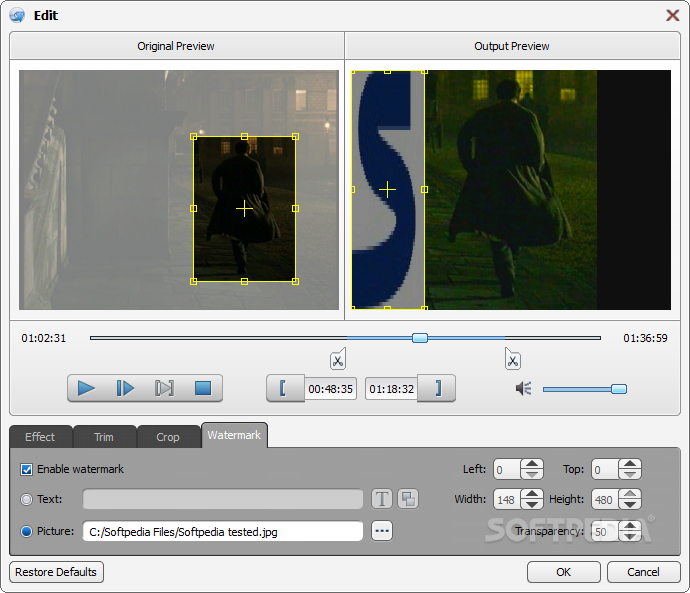Set trim start with left bracket button

click(285, 388)
